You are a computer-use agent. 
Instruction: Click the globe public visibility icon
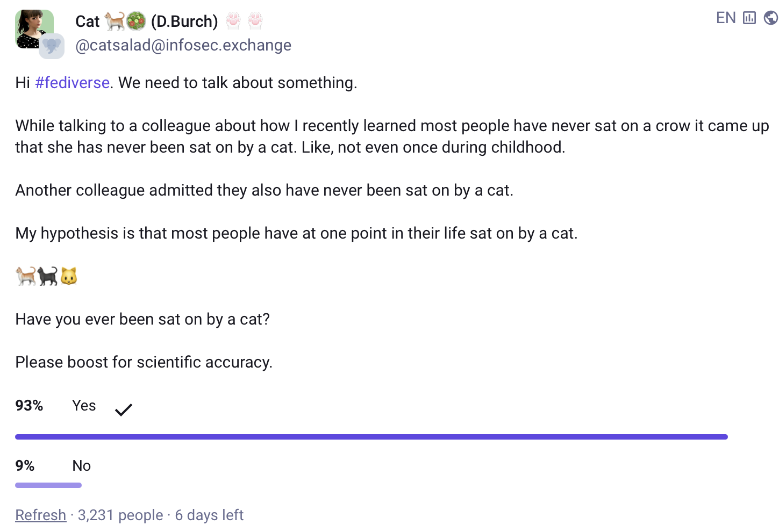pyautogui.click(x=771, y=18)
